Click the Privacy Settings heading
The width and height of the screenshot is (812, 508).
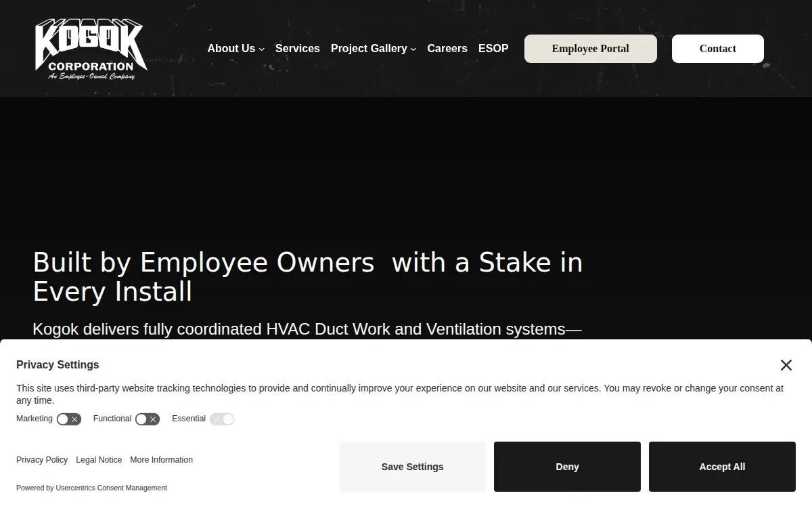point(58,364)
